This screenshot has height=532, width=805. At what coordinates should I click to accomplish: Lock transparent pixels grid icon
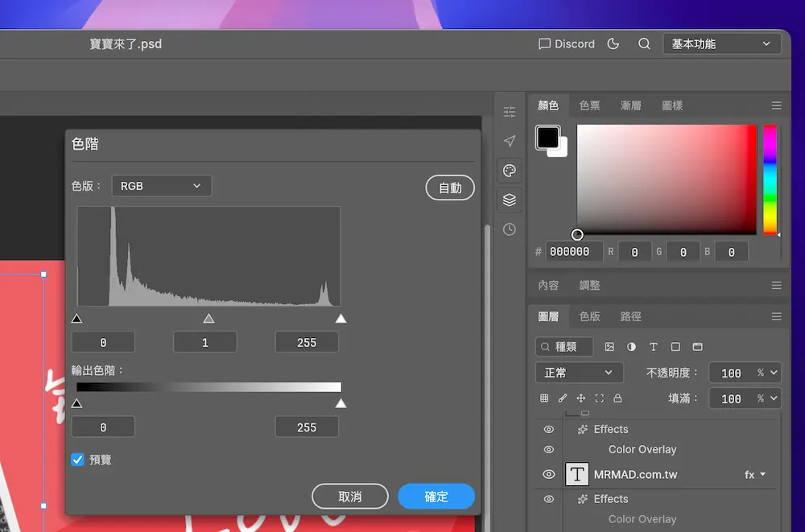coord(544,398)
